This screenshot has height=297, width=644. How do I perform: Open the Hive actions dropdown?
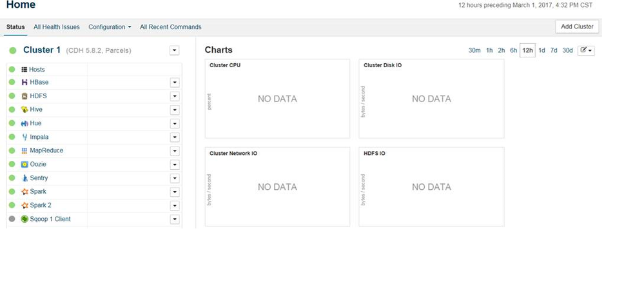tap(175, 110)
